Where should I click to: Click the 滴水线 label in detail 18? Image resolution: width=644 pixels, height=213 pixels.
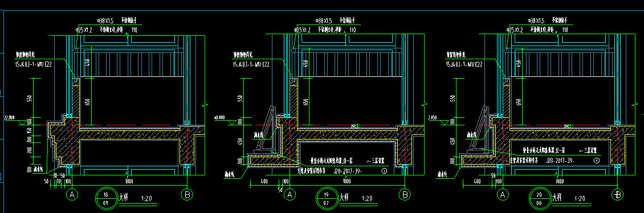coord(39,169)
